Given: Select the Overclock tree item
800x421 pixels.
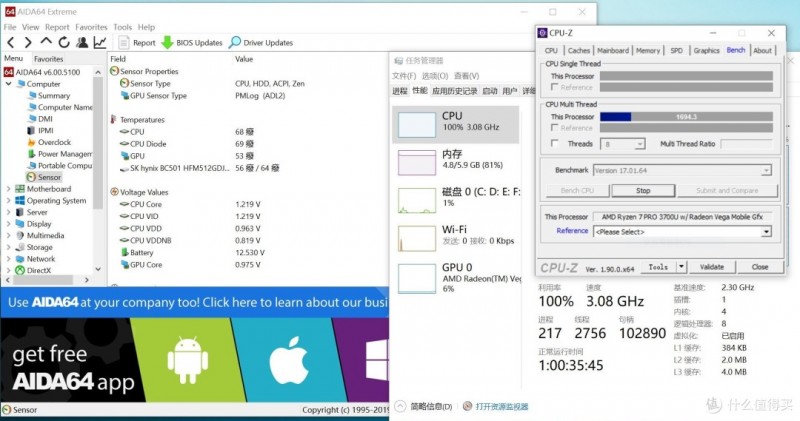Looking at the screenshot, I should 49,142.
